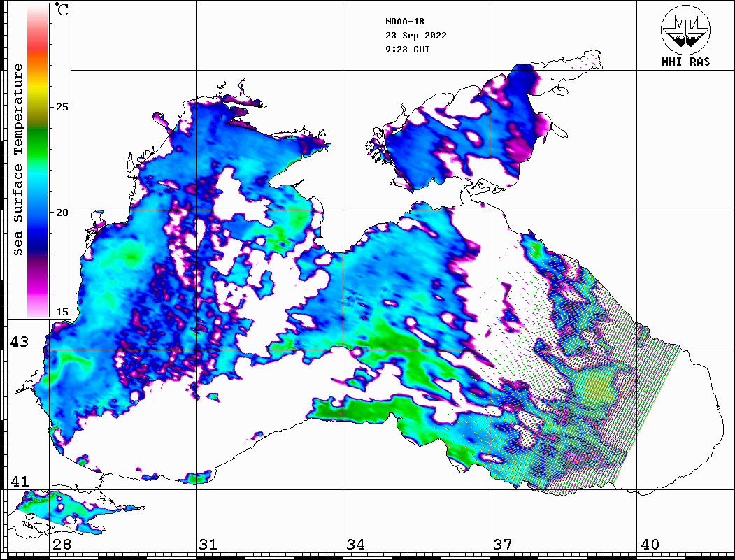Click longitude label 31

[208, 544]
